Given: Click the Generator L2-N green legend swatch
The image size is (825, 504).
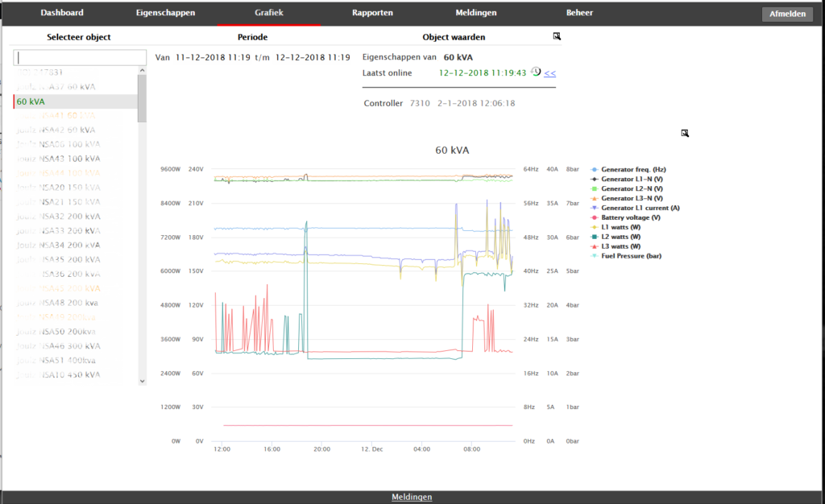Looking at the screenshot, I should [x=595, y=188].
